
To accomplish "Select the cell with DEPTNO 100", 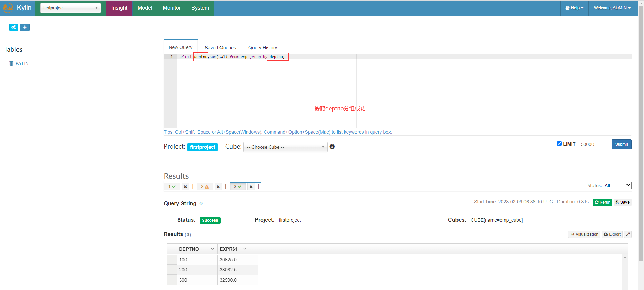I will [x=197, y=260].
